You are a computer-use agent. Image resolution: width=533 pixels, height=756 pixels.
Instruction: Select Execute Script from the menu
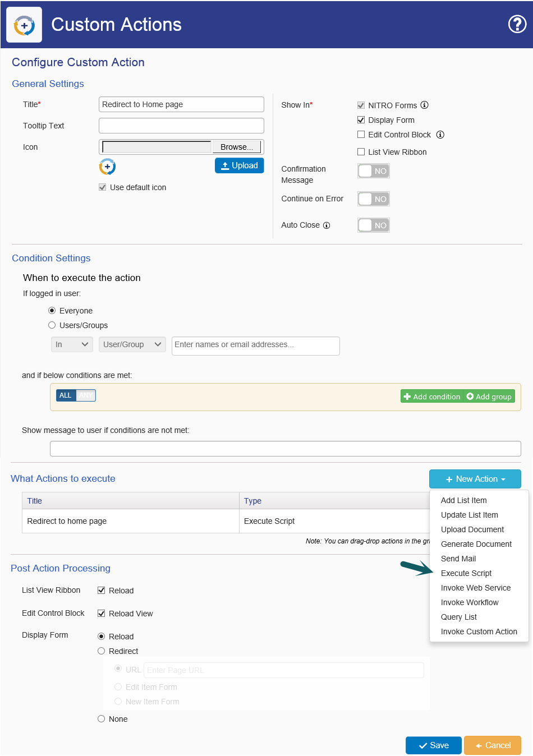pos(466,573)
